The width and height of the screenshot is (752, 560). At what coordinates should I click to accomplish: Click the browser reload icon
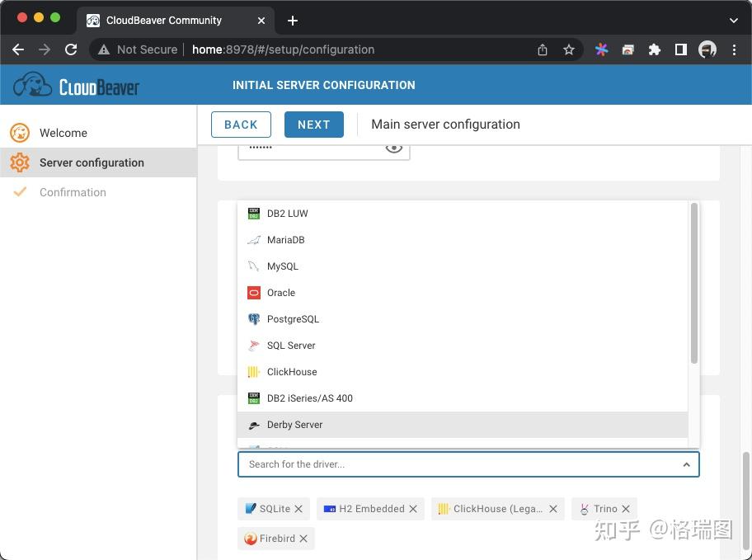(x=71, y=49)
